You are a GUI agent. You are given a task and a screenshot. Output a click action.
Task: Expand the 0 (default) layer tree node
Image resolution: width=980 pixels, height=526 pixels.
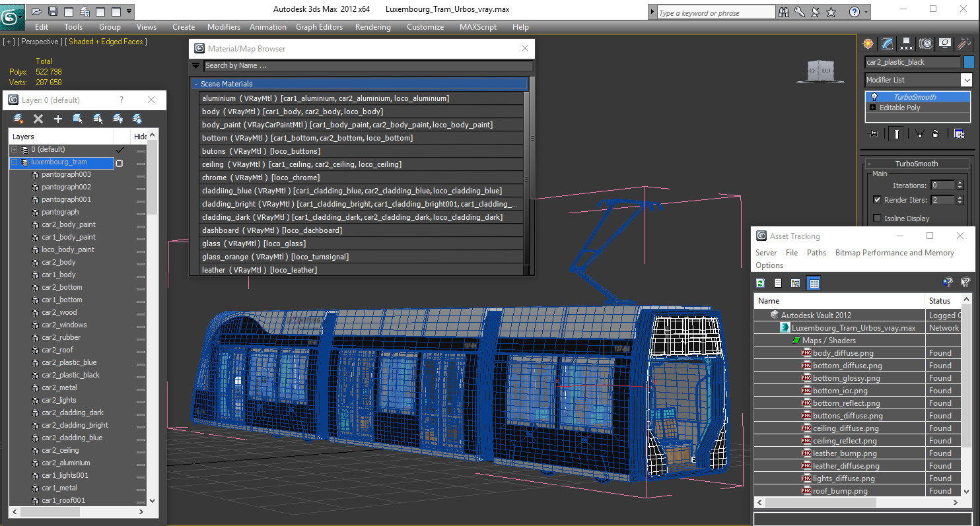(x=14, y=150)
